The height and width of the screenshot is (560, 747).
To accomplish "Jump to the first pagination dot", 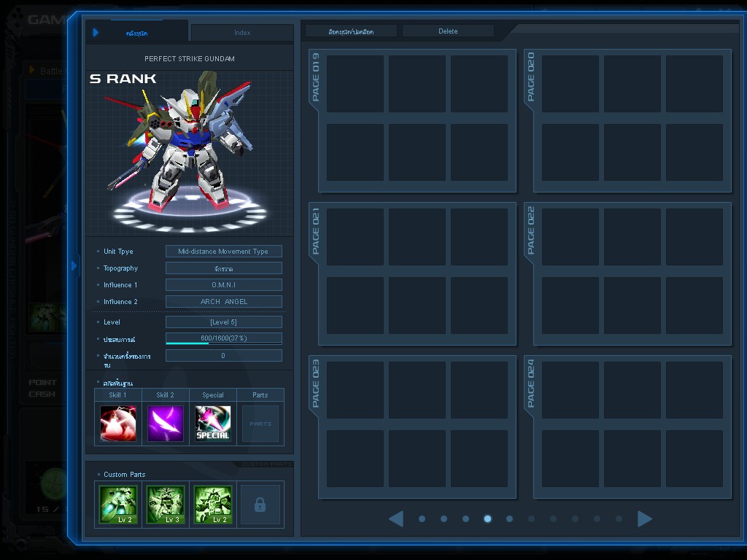I will tap(422, 519).
